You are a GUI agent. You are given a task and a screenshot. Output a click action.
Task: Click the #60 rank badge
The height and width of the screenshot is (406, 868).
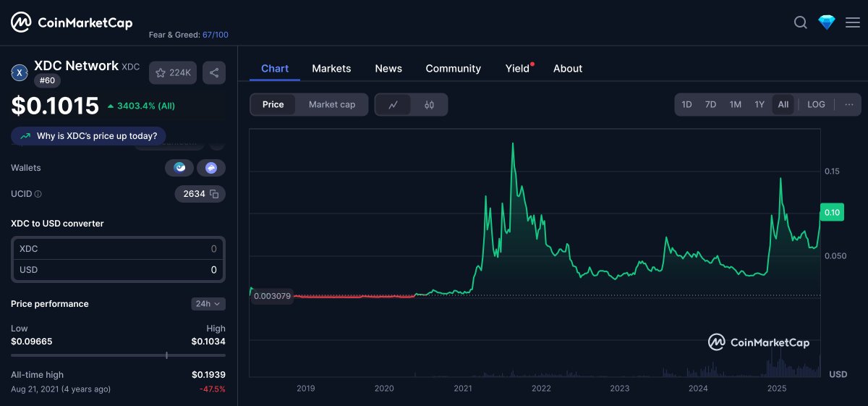[x=46, y=81]
